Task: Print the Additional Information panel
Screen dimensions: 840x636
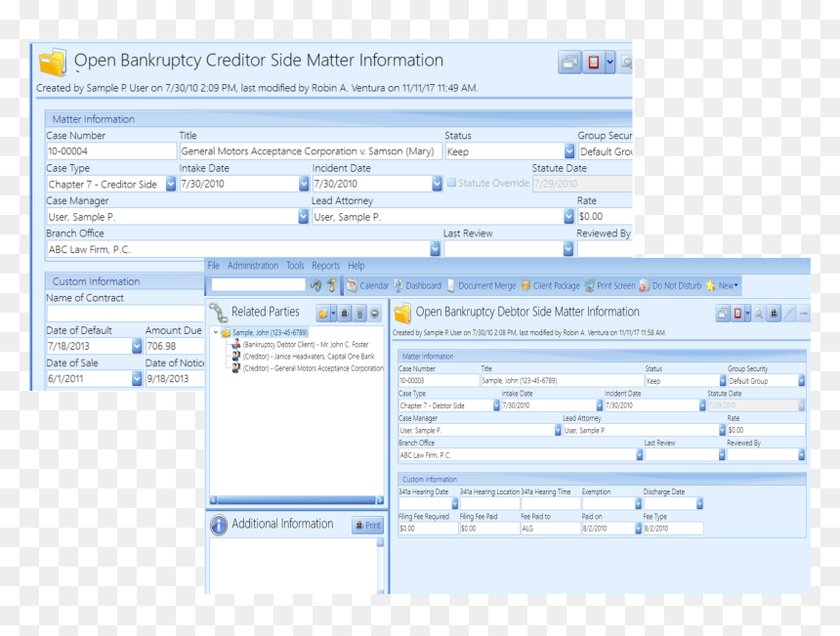Action: (x=368, y=525)
